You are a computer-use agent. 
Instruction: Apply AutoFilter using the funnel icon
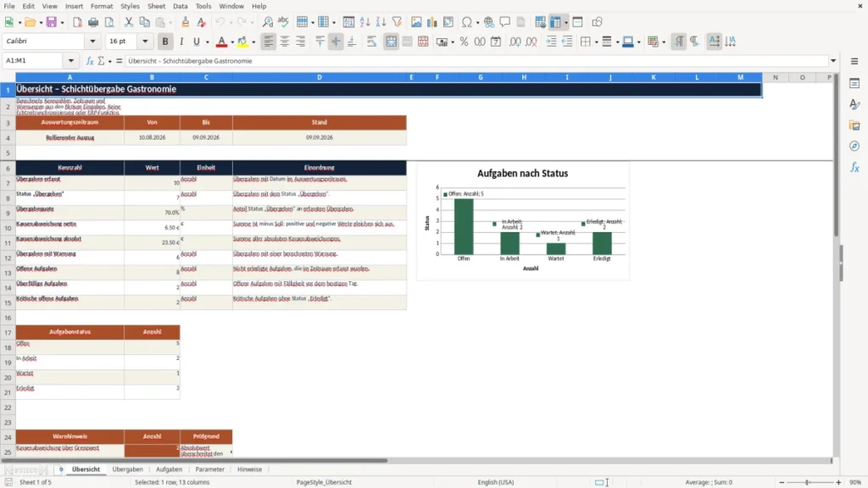point(397,22)
